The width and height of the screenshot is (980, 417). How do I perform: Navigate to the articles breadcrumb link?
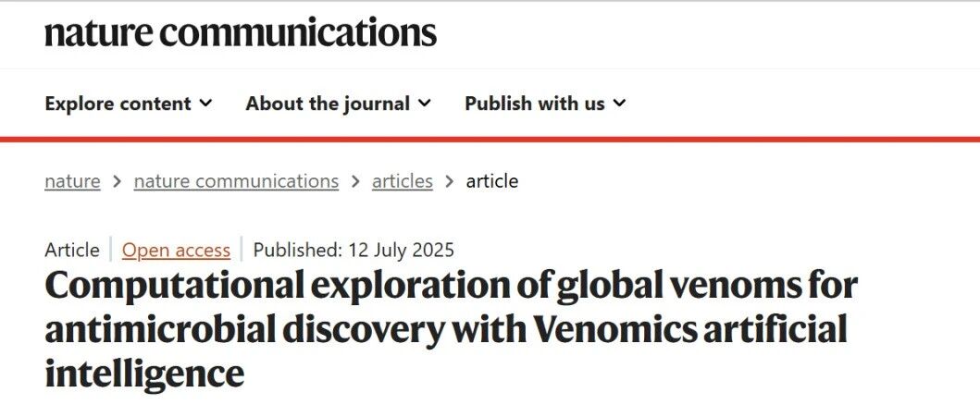click(x=403, y=181)
